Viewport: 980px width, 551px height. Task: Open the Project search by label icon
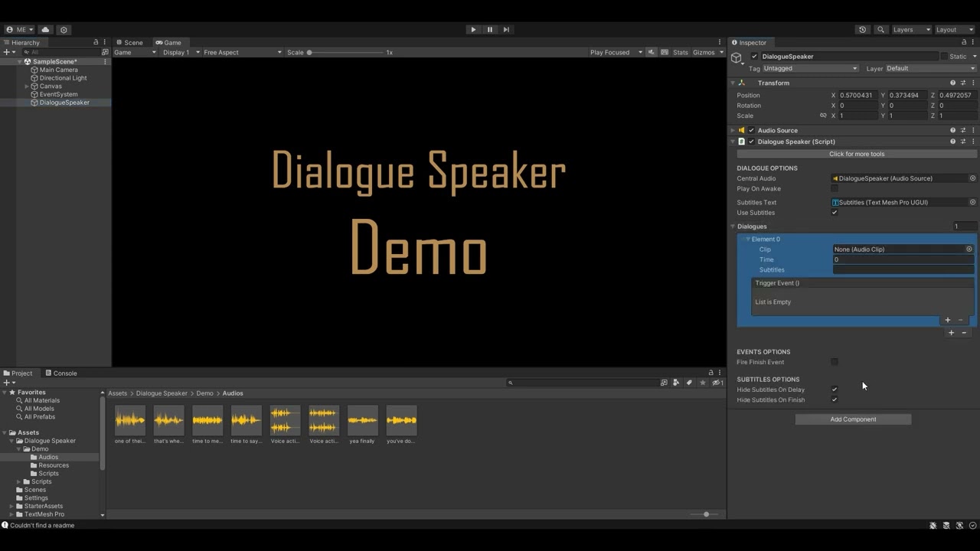pos(689,383)
